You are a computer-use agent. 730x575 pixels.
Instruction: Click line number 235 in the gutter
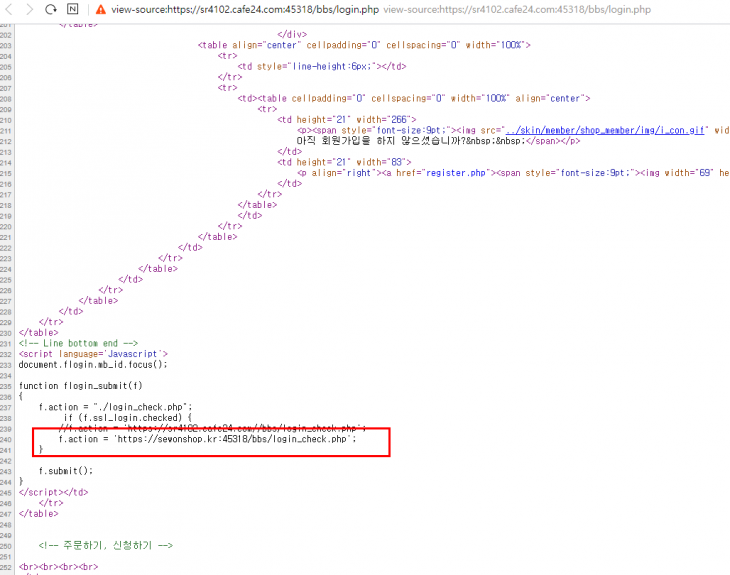point(6,386)
